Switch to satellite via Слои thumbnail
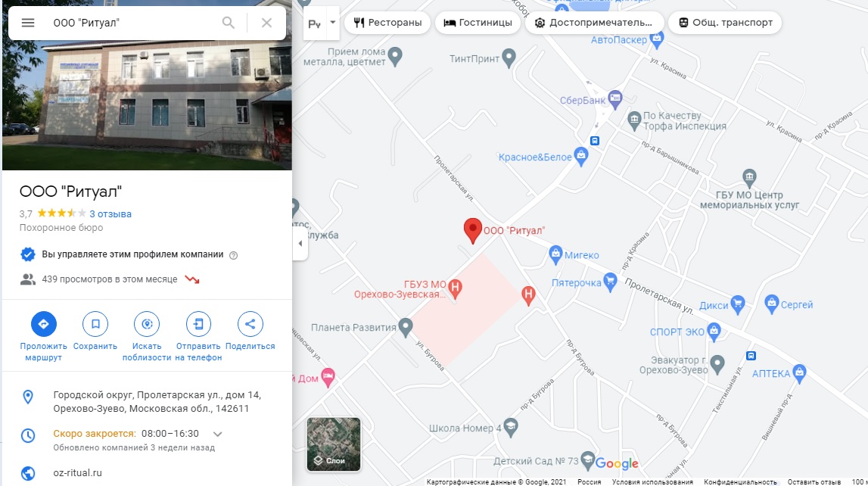Viewport: 868px width, 486px height. point(334,444)
